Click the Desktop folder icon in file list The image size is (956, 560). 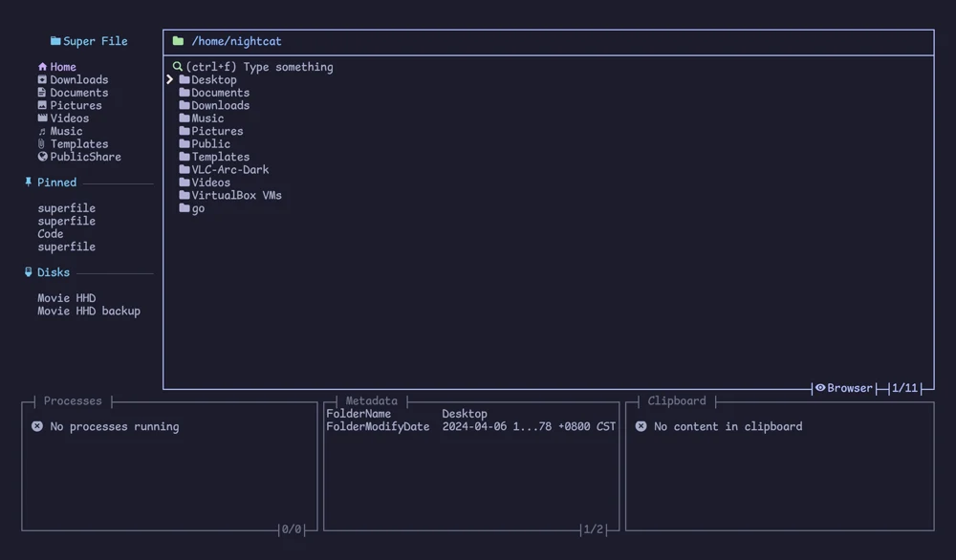[x=185, y=79]
